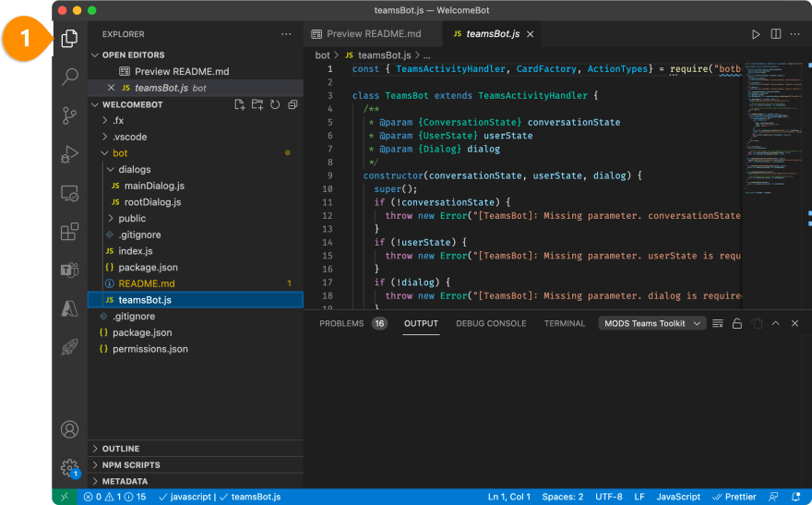Collapse the bot folder
The image size is (812, 505).
pos(105,153)
